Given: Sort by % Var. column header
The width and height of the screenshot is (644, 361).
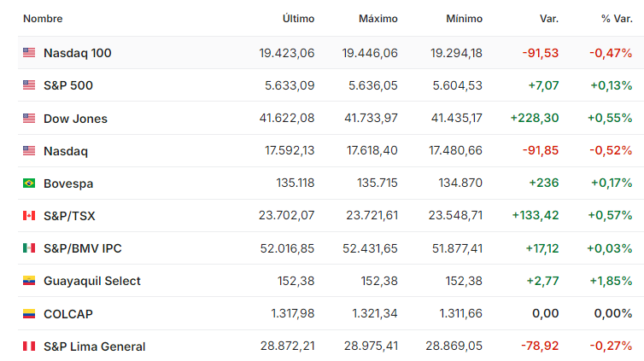Looking at the screenshot, I should [617, 19].
